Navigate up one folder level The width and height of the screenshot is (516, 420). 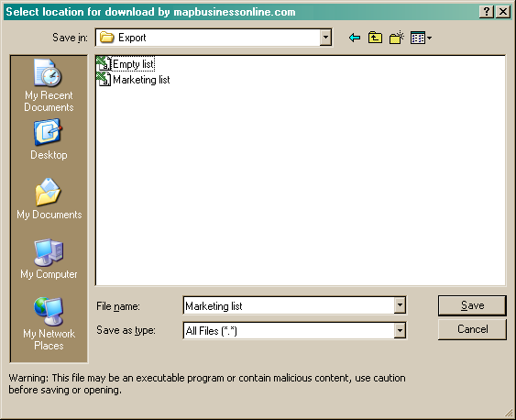[375, 38]
